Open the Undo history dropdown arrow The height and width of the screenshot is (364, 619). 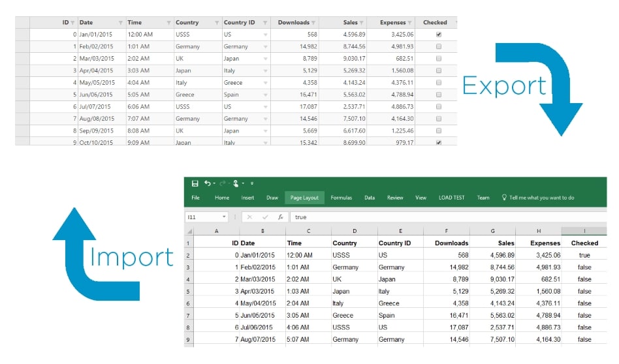click(214, 183)
